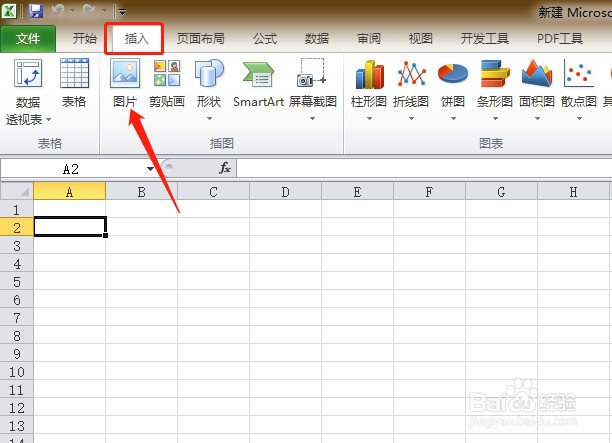The width and height of the screenshot is (612, 443).
Task: Click the 条形图 chart icon
Action: click(x=495, y=73)
